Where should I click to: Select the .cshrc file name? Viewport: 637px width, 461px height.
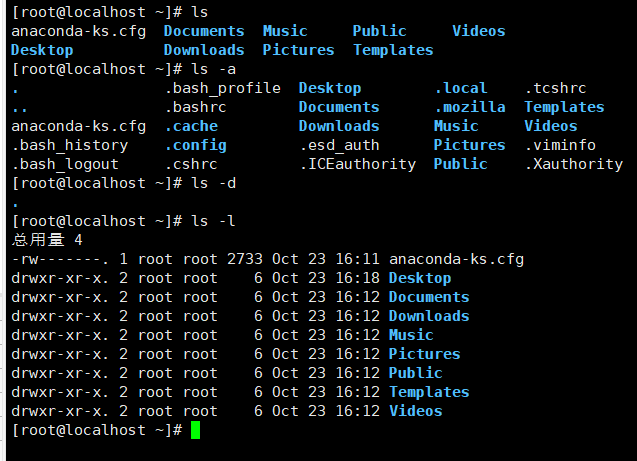[x=190, y=164]
